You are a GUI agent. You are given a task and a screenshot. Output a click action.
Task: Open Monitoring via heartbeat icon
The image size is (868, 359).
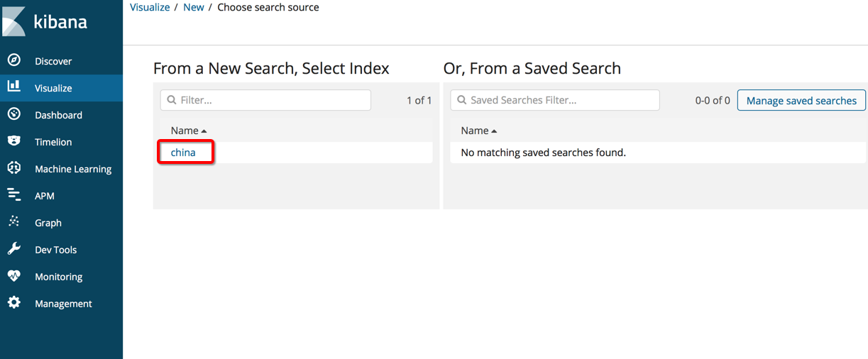pyautogui.click(x=14, y=276)
